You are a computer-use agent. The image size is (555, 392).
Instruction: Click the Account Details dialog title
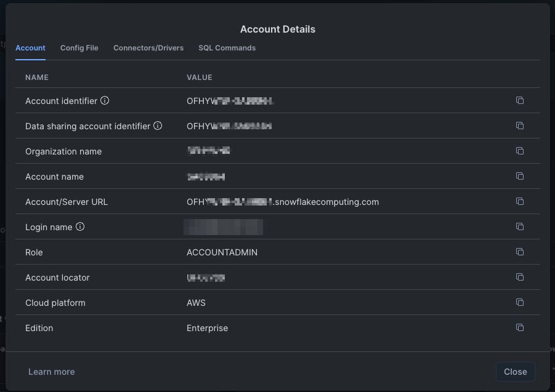[x=277, y=29]
